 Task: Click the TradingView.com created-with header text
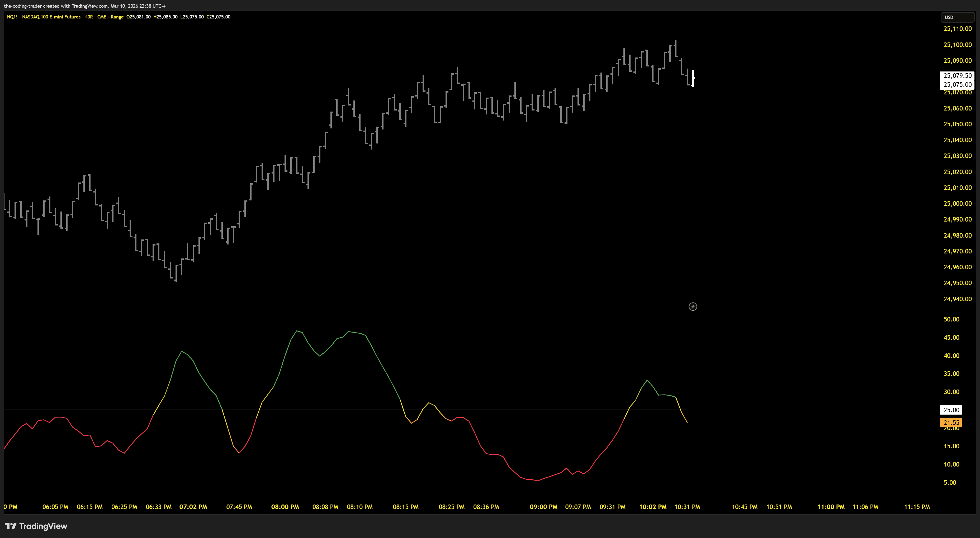point(84,6)
